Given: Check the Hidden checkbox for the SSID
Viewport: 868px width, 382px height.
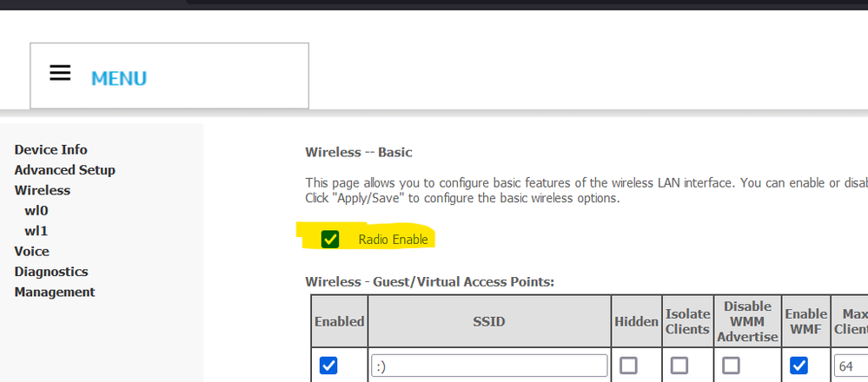Looking at the screenshot, I should pos(627,366).
